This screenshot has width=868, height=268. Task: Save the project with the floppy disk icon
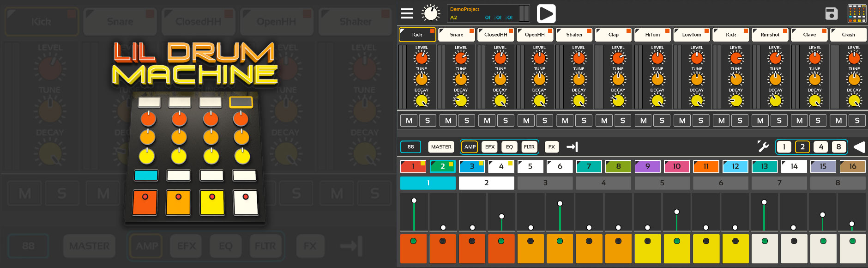pyautogui.click(x=832, y=13)
